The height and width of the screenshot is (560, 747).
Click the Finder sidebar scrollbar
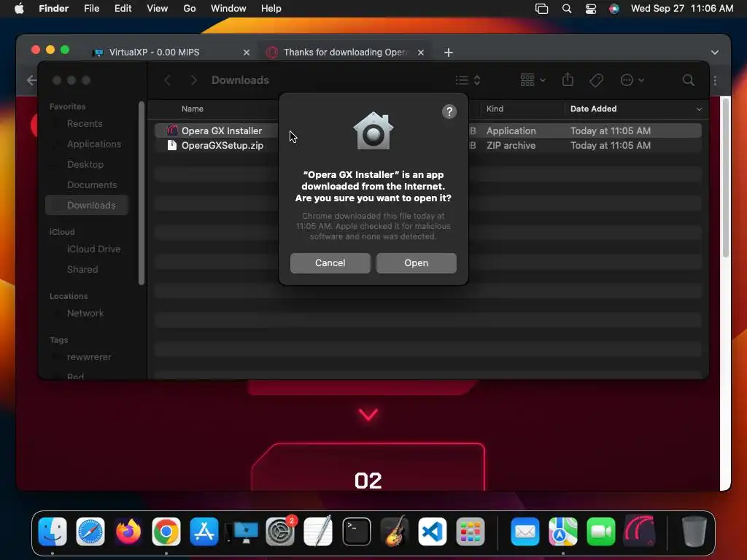point(141,193)
